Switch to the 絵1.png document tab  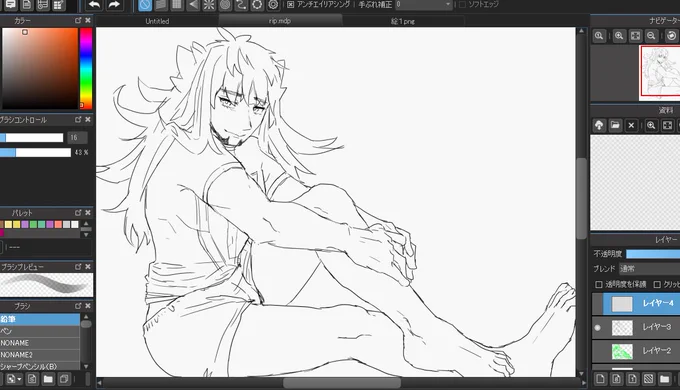pos(403,21)
